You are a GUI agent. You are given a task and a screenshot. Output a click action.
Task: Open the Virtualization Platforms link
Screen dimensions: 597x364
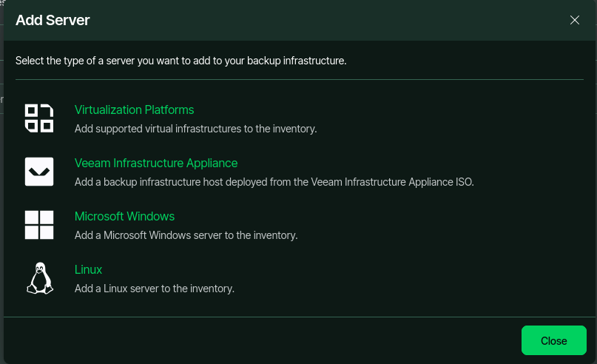pos(135,109)
